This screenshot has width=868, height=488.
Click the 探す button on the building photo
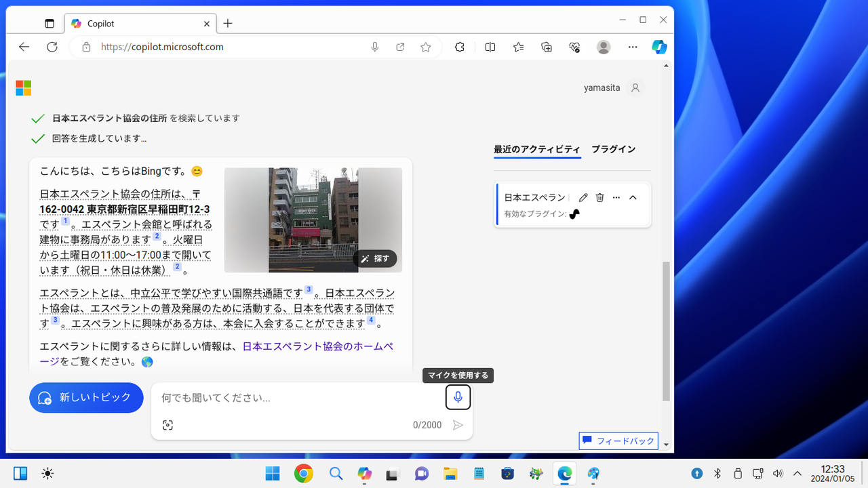click(x=375, y=258)
